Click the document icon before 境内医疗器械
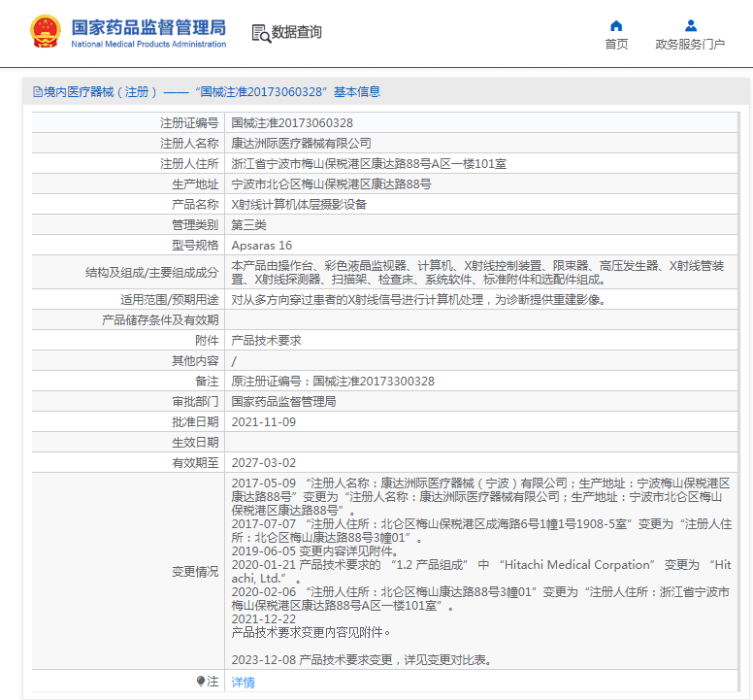Viewport: 753px width, 700px height. 38,92
